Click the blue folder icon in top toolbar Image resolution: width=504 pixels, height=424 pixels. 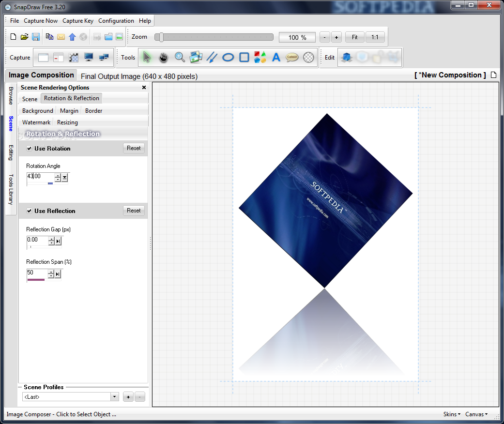tap(108, 37)
